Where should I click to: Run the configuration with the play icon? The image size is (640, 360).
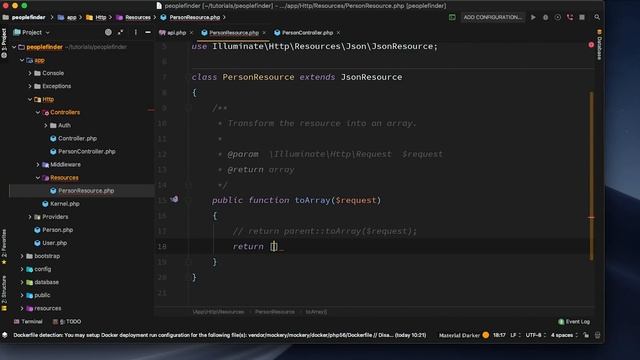[533, 17]
